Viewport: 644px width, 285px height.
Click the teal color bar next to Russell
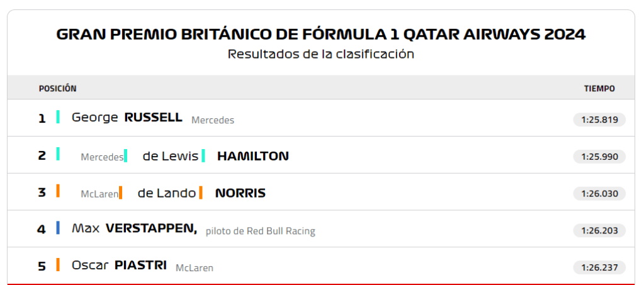[58, 117]
